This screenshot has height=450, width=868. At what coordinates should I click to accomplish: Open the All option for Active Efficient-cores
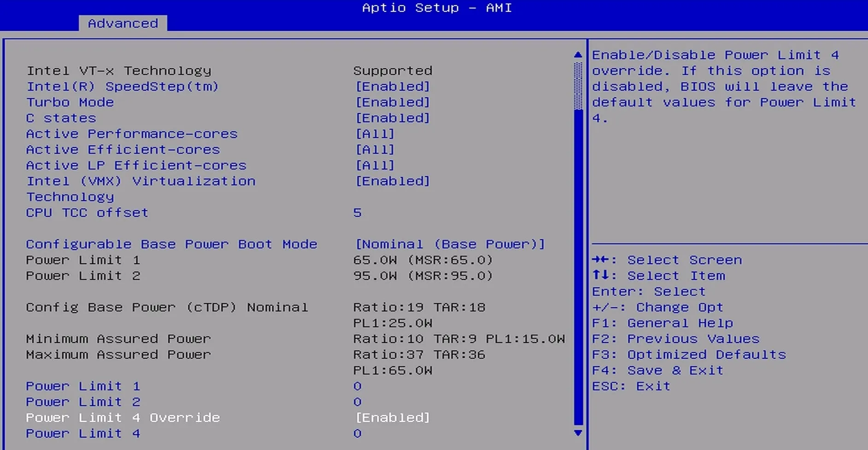(x=375, y=150)
